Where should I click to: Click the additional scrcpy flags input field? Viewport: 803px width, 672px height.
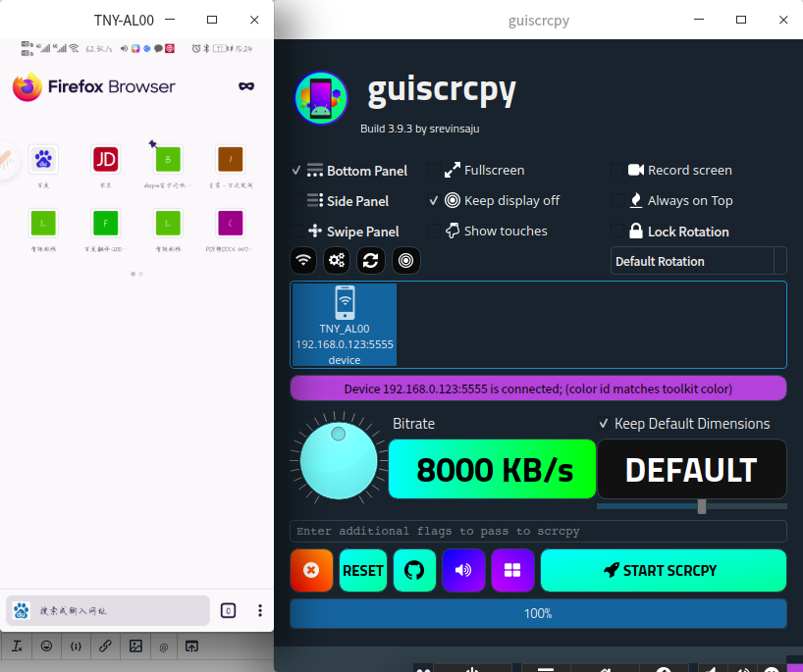click(538, 532)
